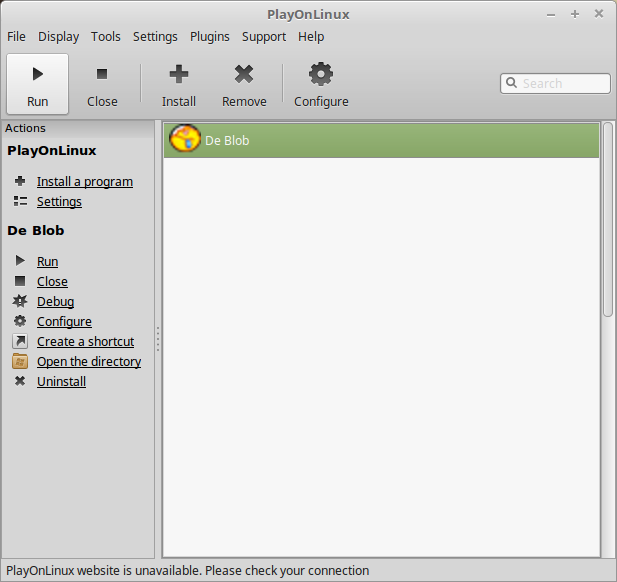The width and height of the screenshot is (617, 582).
Task: Open the Plugins menu
Action: tap(210, 37)
